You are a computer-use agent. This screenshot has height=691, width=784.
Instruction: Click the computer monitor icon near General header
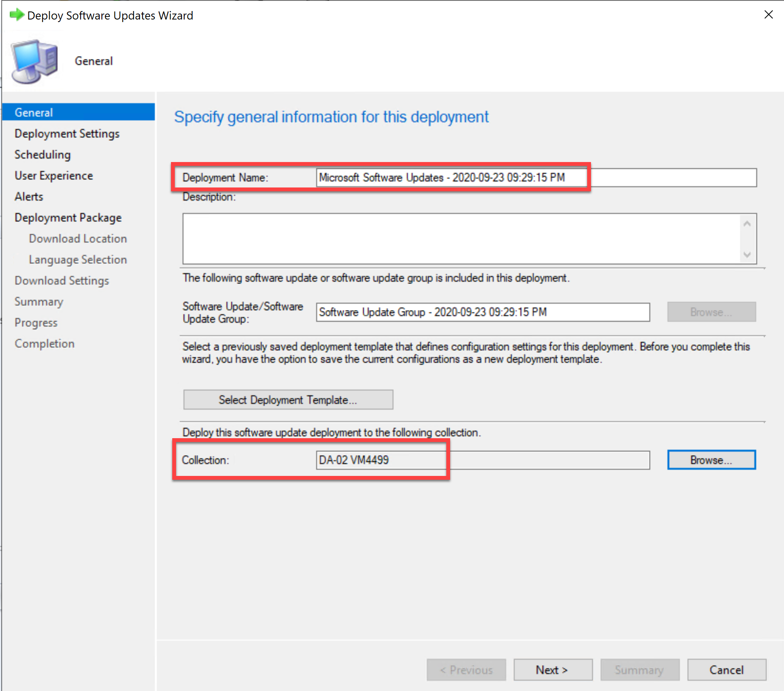coord(34,60)
